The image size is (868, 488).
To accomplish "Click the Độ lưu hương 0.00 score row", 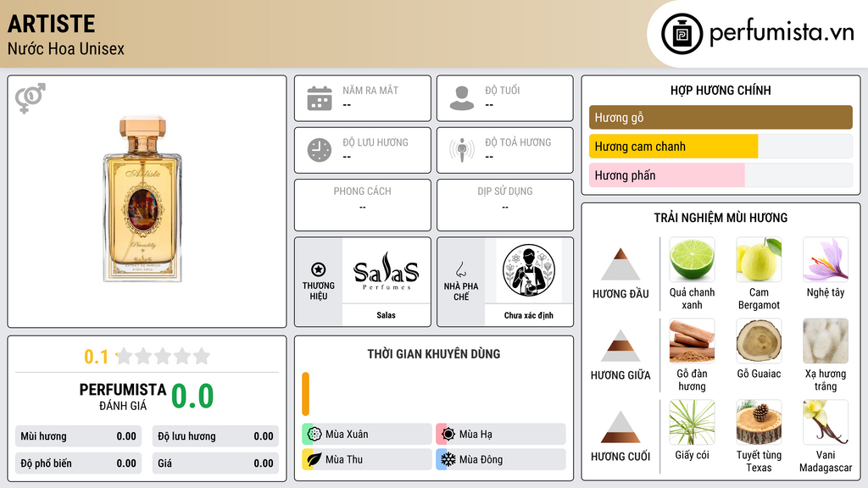I will 215,436.
